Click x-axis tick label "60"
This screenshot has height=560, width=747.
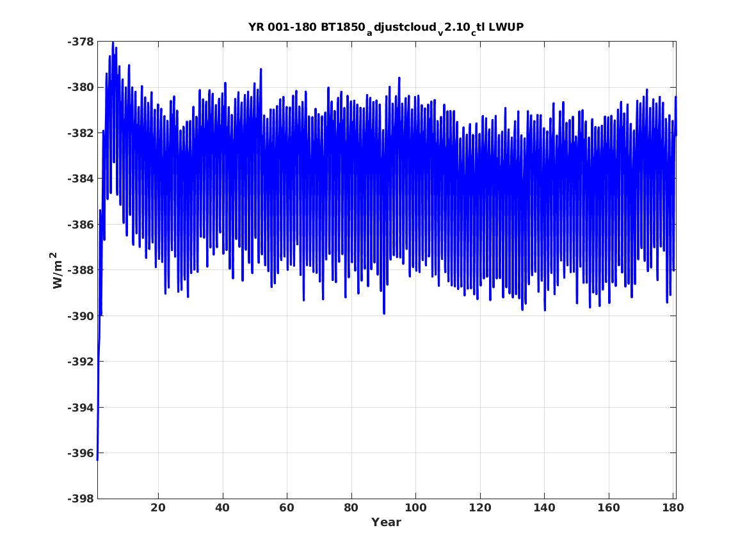point(287,508)
